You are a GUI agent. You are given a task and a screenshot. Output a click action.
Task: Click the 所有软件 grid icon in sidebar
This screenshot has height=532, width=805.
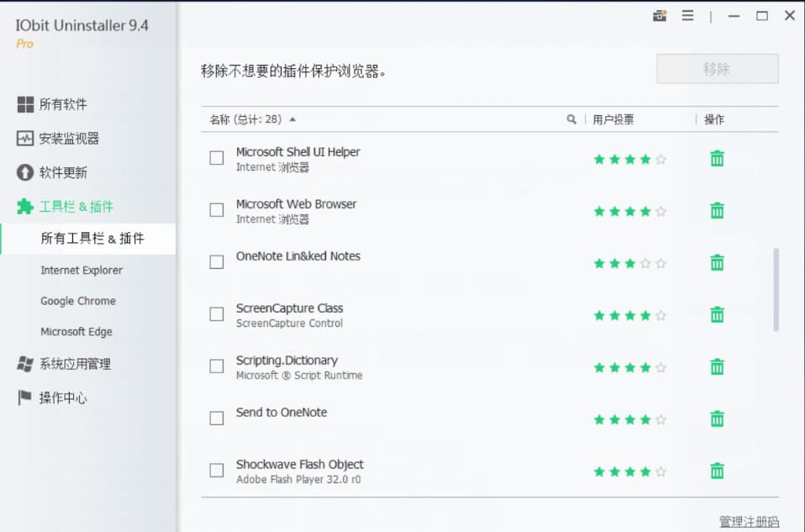pos(25,104)
